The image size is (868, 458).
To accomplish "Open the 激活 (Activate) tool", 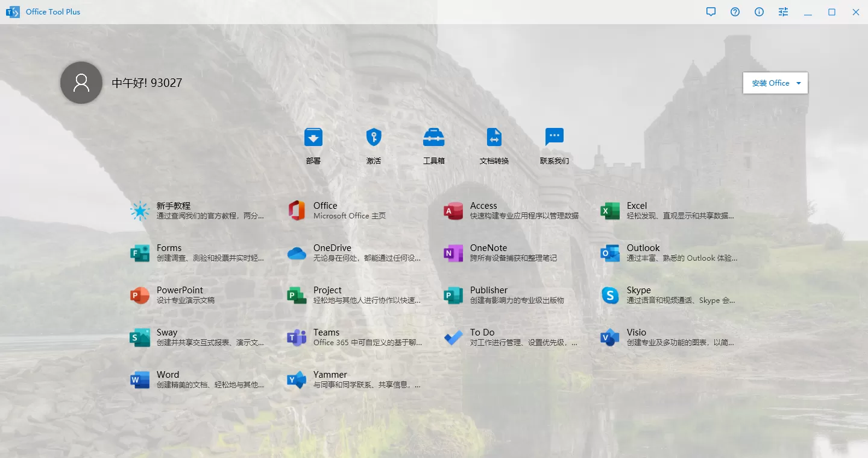I will click(374, 145).
